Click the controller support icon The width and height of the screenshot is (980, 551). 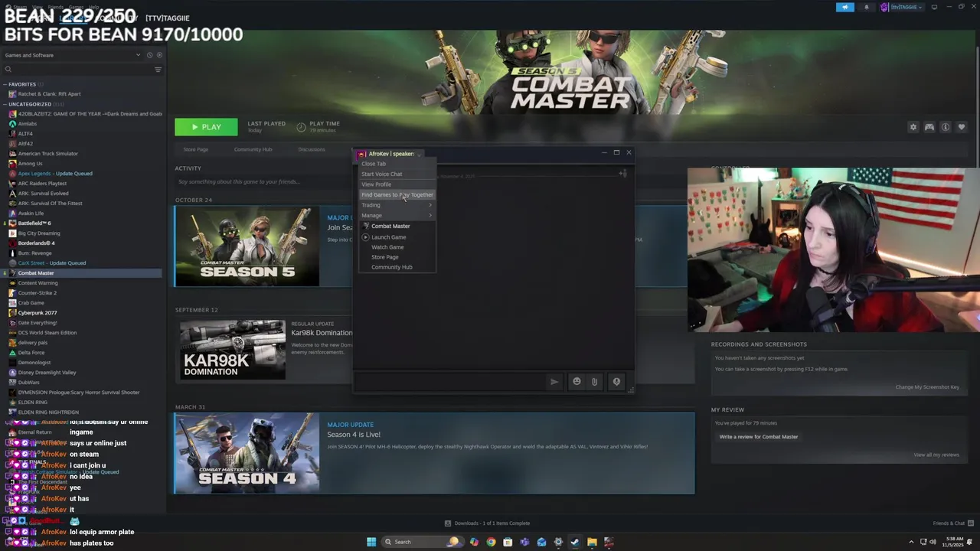click(x=929, y=127)
